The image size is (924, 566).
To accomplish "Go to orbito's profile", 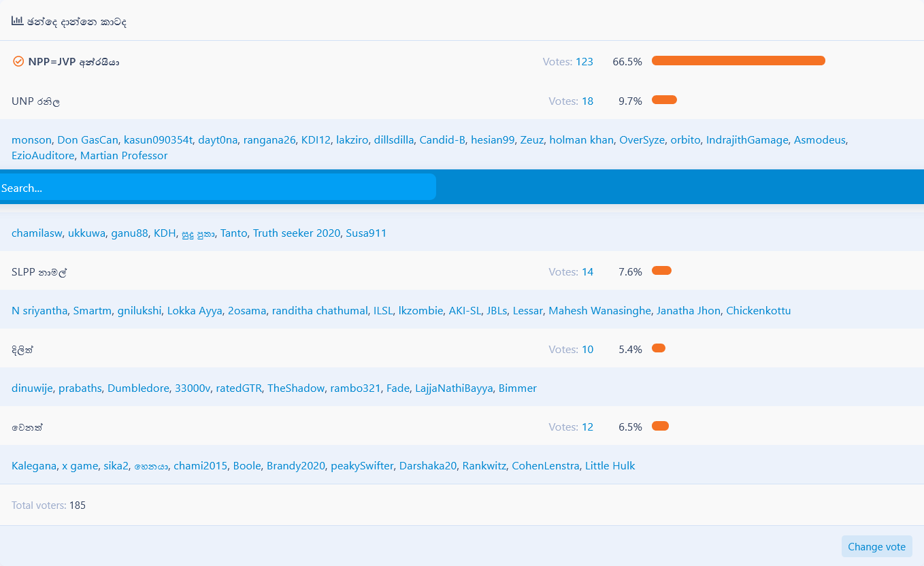I will 685,140.
